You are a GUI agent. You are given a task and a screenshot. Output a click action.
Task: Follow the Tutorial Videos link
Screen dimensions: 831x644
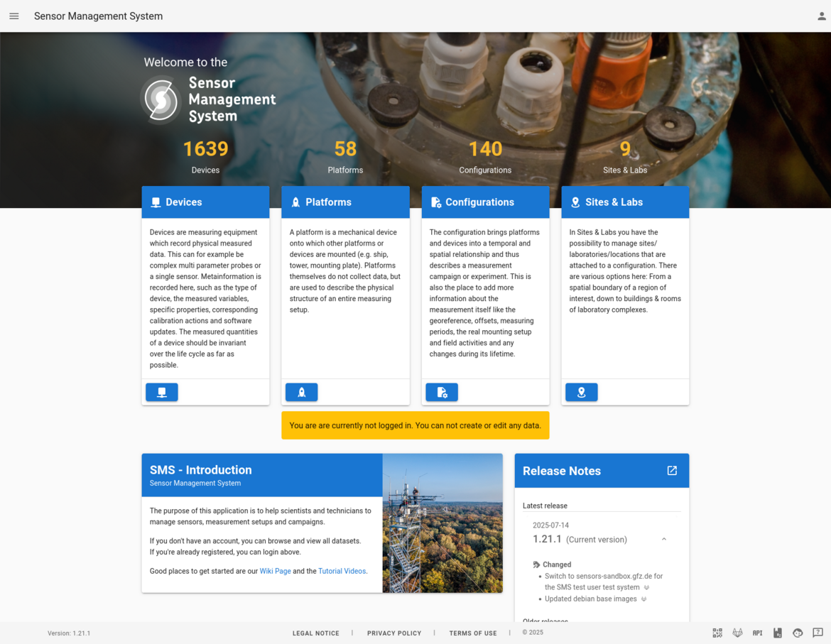[342, 571]
